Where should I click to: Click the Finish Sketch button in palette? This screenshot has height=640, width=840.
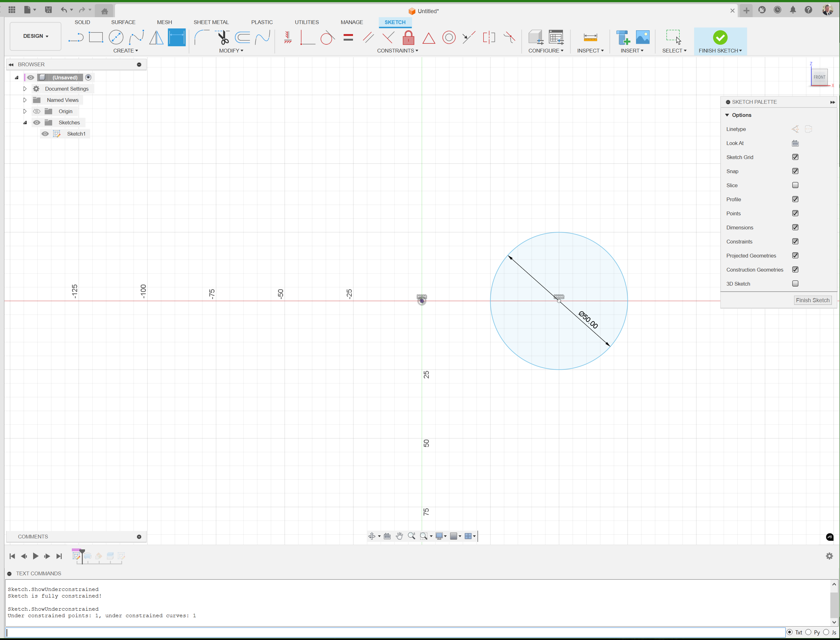(812, 300)
